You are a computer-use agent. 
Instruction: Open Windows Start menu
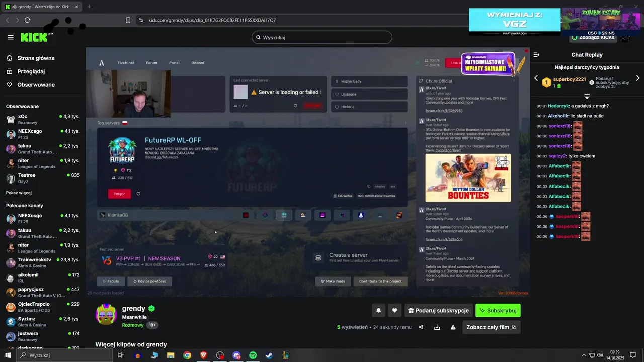click(x=8, y=355)
